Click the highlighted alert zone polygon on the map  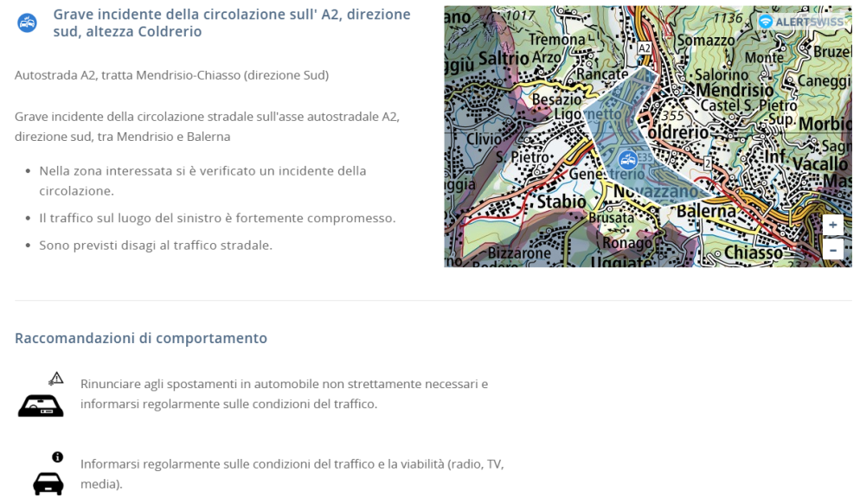click(x=647, y=137)
